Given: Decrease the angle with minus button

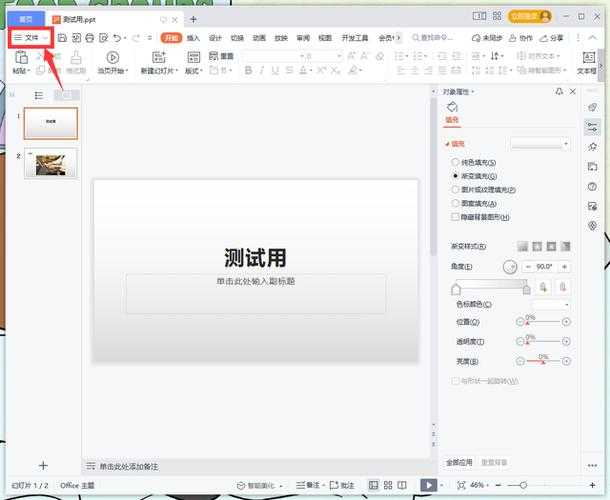Looking at the screenshot, I should pyautogui.click(x=528, y=267).
